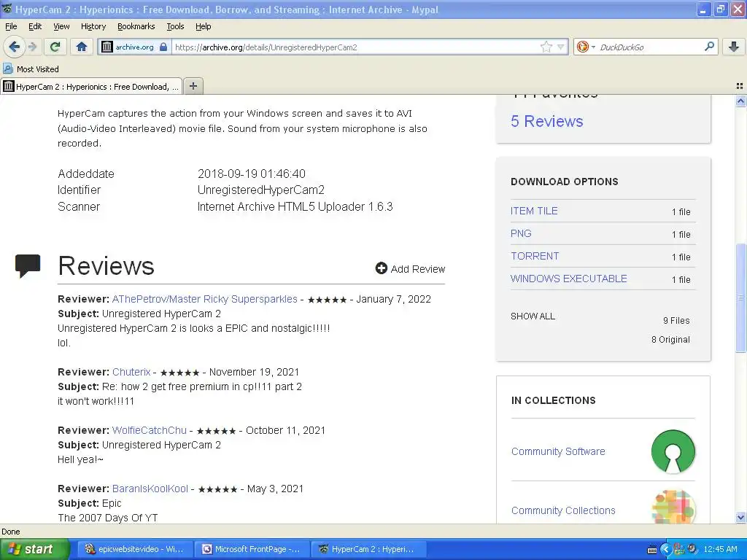Click the 8 Original count text

(x=670, y=340)
